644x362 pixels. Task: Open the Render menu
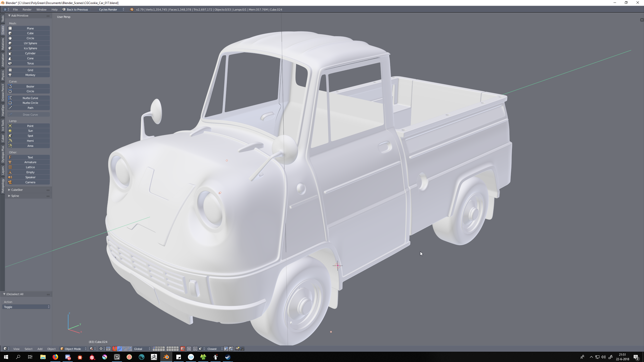(x=27, y=10)
